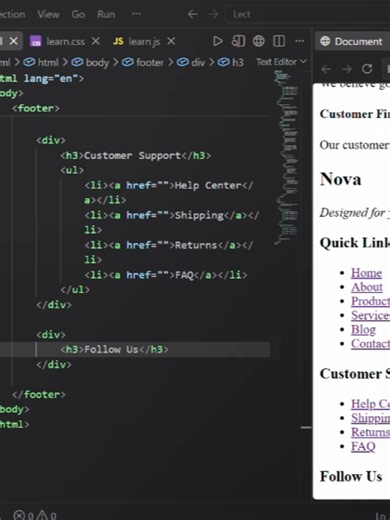This screenshot has height=520, width=390.
Task: Go back in the preview browser
Action: [x=326, y=69]
